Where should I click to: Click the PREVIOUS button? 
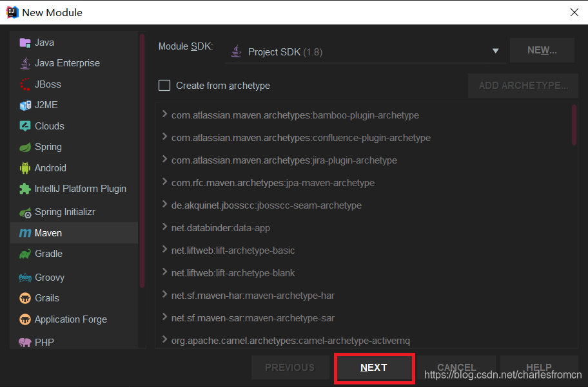pos(290,368)
